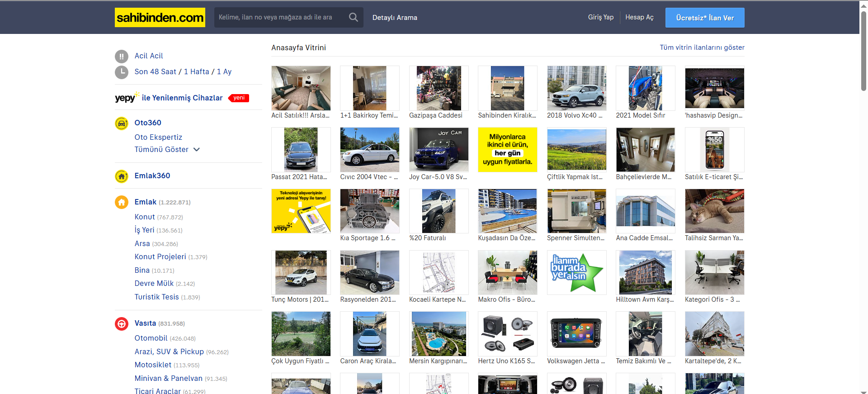The width and height of the screenshot is (868, 394).
Task: Open Hesap Aç sign-up link
Action: click(x=639, y=17)
